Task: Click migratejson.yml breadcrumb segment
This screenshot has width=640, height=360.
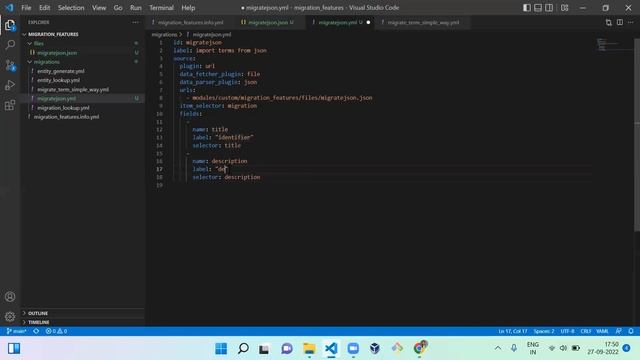Action: click(x=211, y=35)
